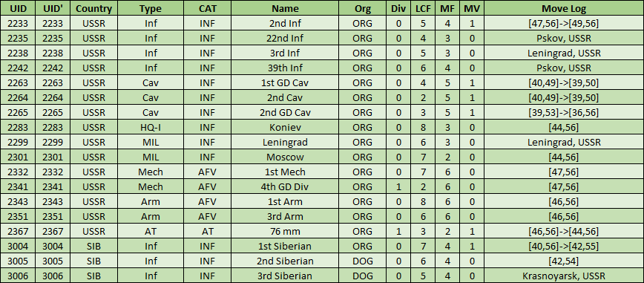Select the DOG org cell for 2nd Siberian
Viewport: 644px width, 283px height.
coord(362,261)
